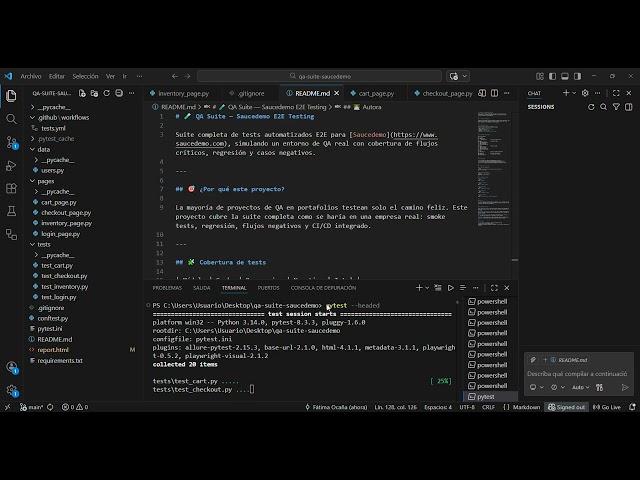The image size is (640, 480).
Task: Click the editor minimap preview
Action: point(493,169)
